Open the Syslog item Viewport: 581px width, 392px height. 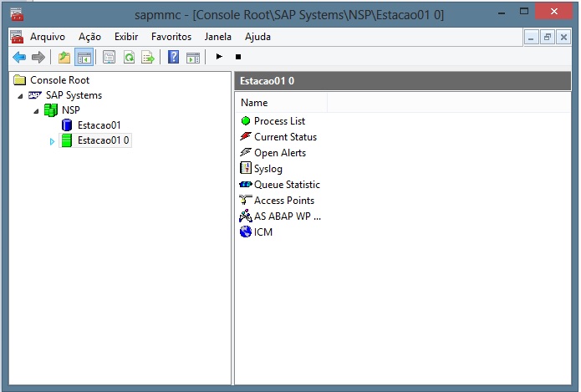click(x=268, y=169)
